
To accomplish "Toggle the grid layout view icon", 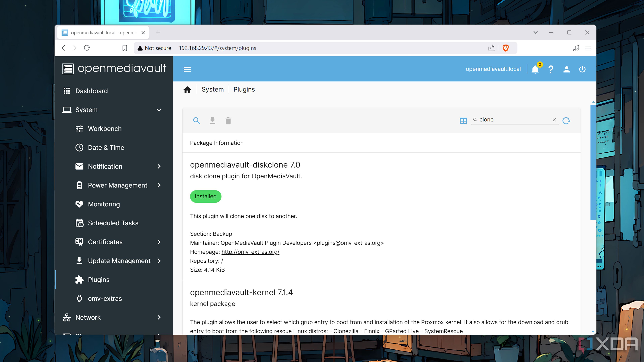I will (x=463, y=121).
